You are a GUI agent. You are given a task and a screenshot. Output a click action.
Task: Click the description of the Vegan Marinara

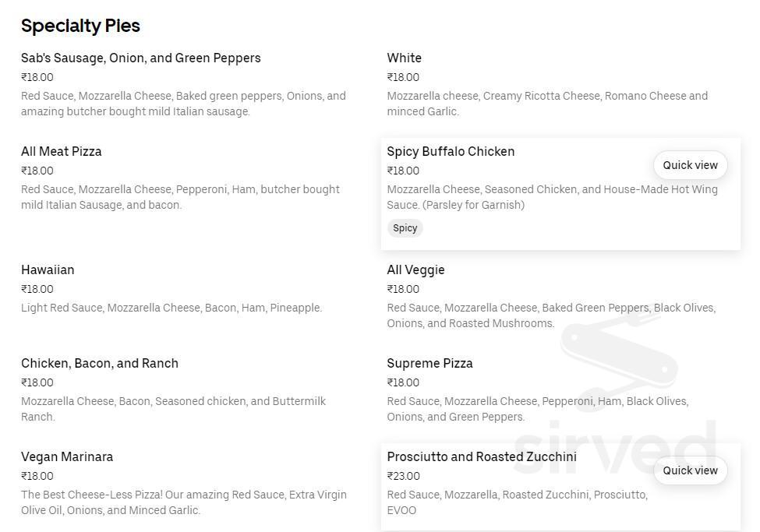tap(185, 502)
